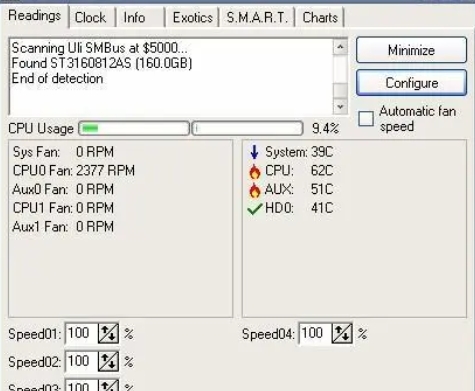Click the flame icon beside AUX temperature
The height and width of the screenshot is (391, 475).
(255, 190)
